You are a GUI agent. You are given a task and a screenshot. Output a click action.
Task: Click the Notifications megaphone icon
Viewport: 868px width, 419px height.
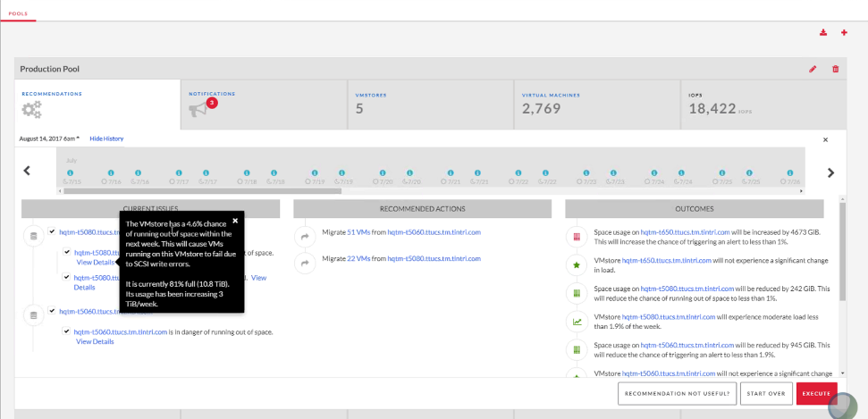point(198,110)
